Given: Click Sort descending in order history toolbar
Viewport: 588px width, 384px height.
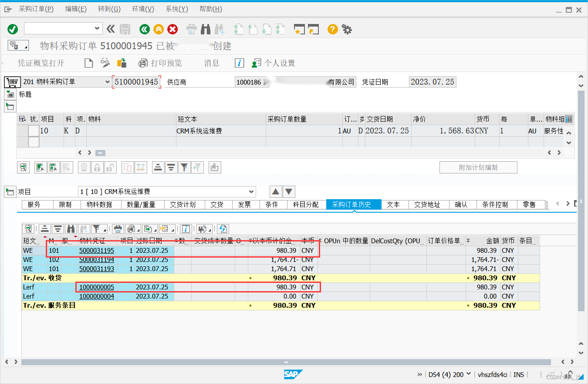Looking at the screenshot, I should click(58, 228).
